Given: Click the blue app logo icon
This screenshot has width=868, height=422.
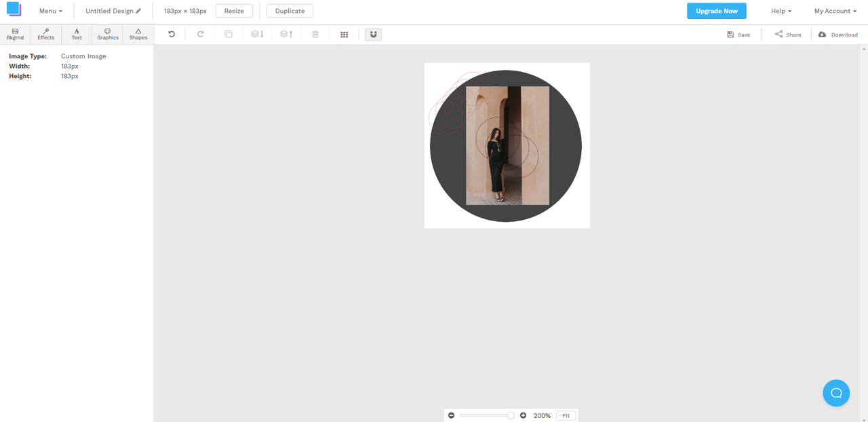Looking at the screenshot, I should click(x=14, y=9).
